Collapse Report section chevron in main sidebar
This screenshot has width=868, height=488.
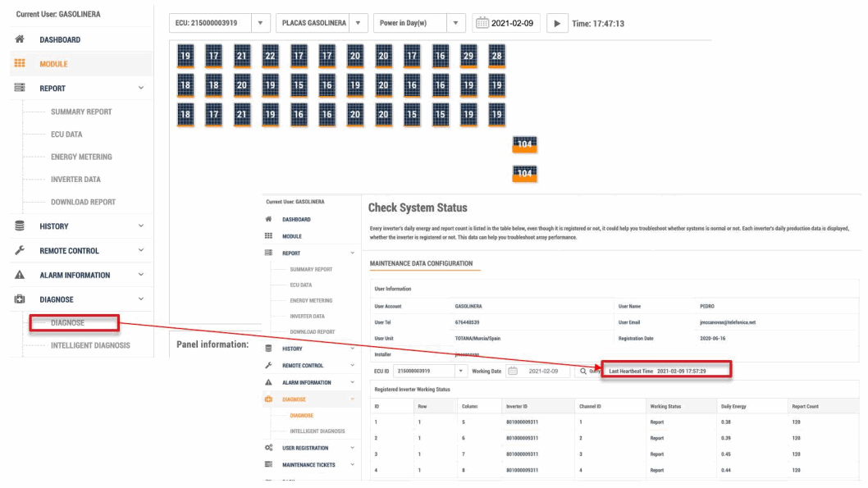point(140,88)
